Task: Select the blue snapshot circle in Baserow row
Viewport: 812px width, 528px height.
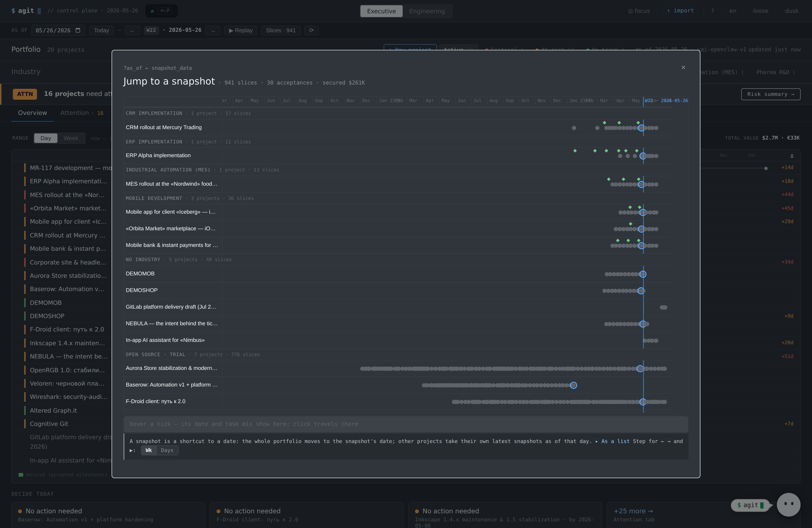Action: pyautogui.click(x=574, y=385)
